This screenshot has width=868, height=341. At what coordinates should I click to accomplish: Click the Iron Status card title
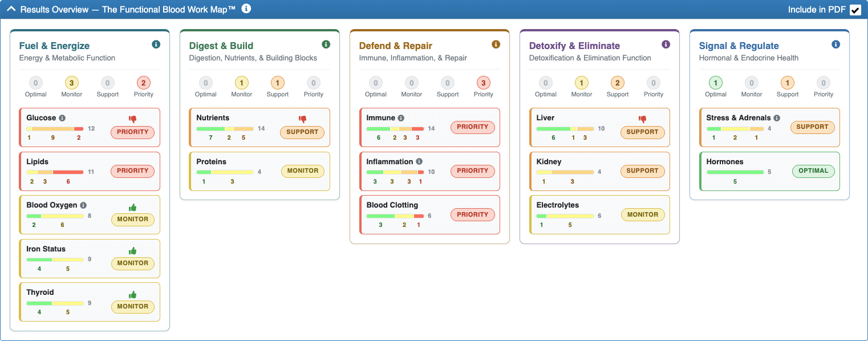click(46, 249)
